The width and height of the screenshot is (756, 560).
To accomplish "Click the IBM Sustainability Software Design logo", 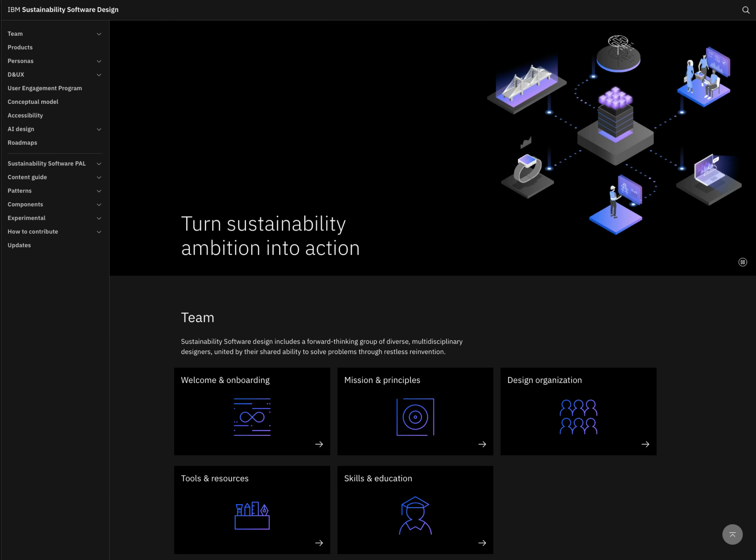I will [x=63, y=10].
